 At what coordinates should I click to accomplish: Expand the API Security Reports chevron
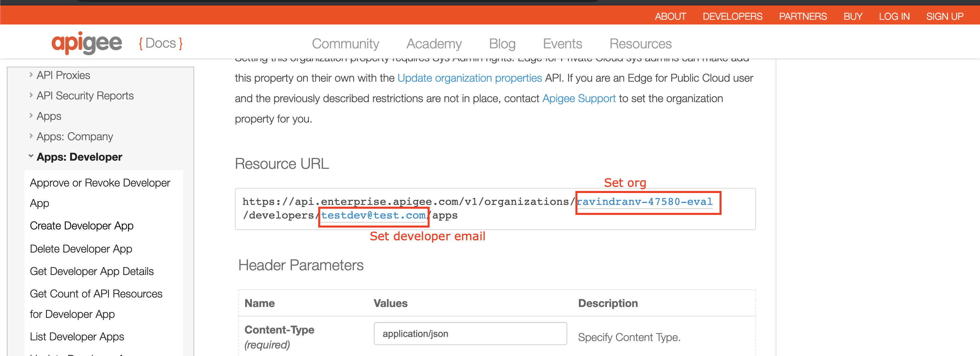[31, 95]
